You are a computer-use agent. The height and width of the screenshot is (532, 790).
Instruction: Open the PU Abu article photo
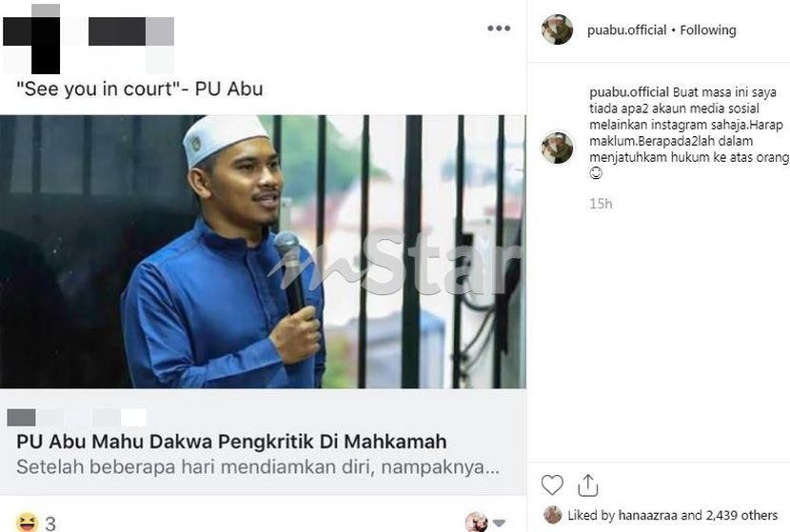click(x=263, y=251)
